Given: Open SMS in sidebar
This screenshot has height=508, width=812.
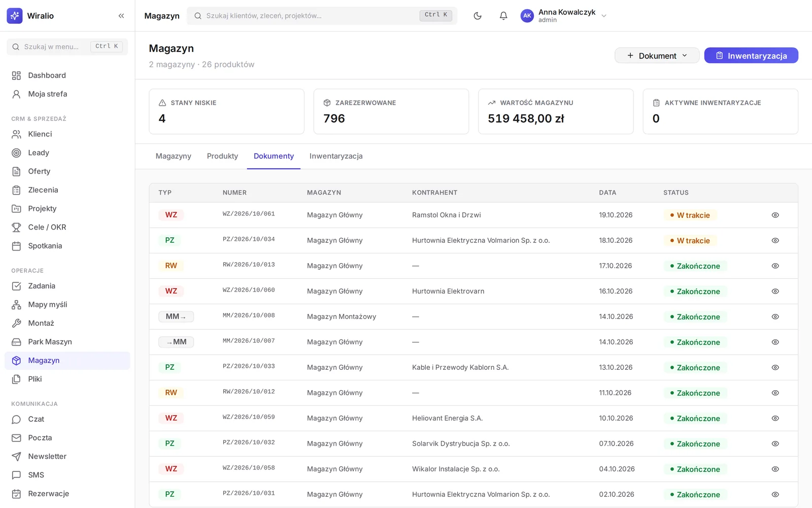Looking at the screenshot, I should 67,475.
